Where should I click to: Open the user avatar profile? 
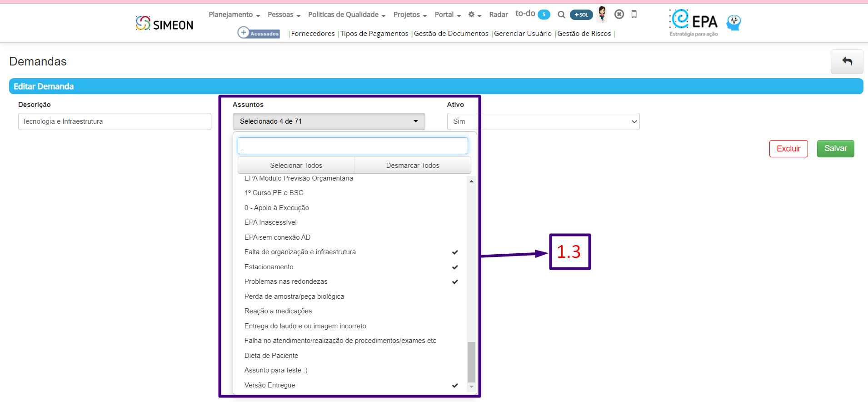tap(602, 14)
